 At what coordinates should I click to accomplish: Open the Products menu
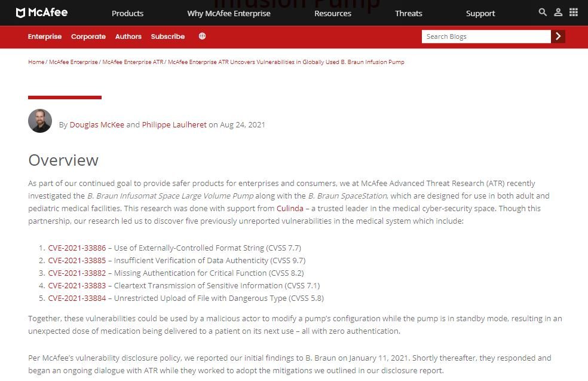point(127,13)
